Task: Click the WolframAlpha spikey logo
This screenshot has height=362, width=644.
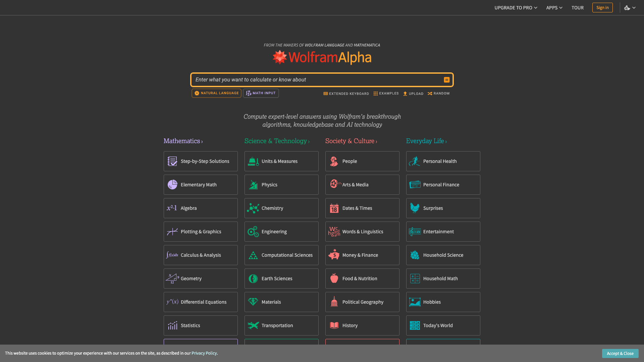Action: (279, 57)
